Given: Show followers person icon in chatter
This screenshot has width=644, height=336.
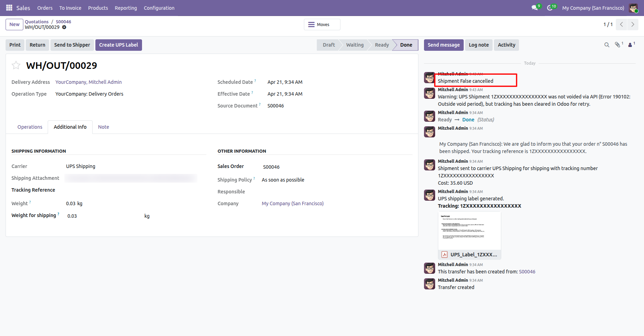Looking at the screenshot, I should pyautogui.click(x=630, y=45).
